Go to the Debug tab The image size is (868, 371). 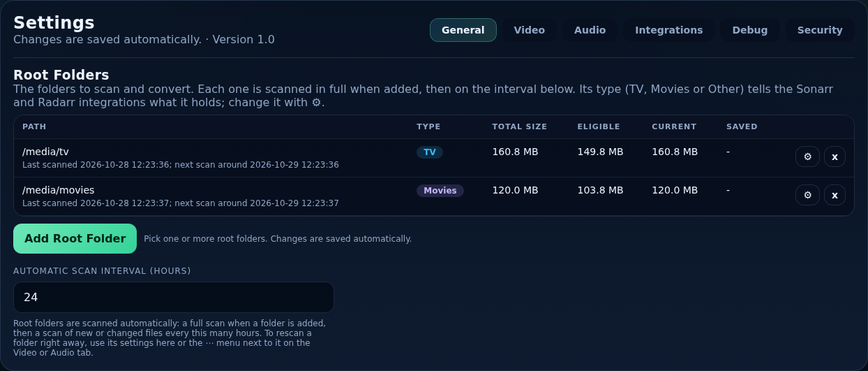(x=749, y=30)
